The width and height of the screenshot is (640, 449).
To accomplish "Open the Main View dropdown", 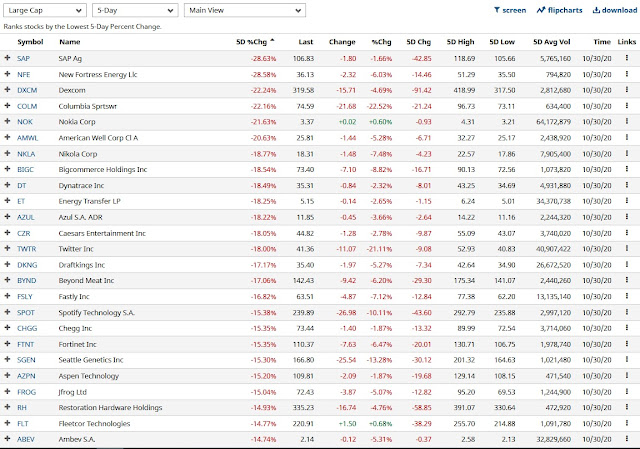I will click(244, 10).
